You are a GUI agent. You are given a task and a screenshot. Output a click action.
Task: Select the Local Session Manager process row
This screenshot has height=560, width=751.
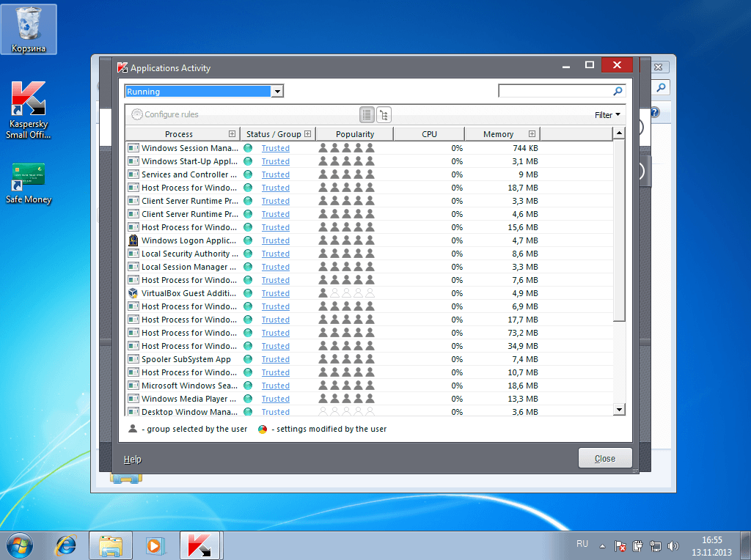coord(370,267)
